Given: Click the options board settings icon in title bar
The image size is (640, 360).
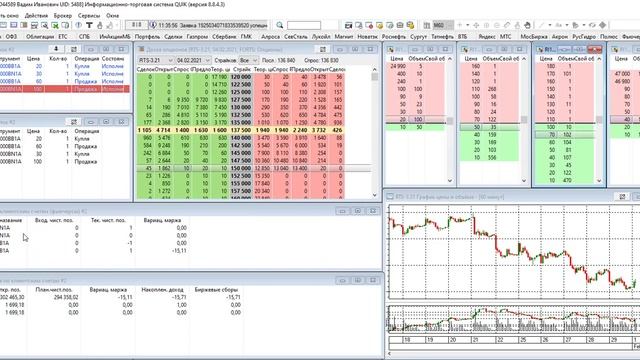Looking at the screenshot, I should (x=323, y=49).
